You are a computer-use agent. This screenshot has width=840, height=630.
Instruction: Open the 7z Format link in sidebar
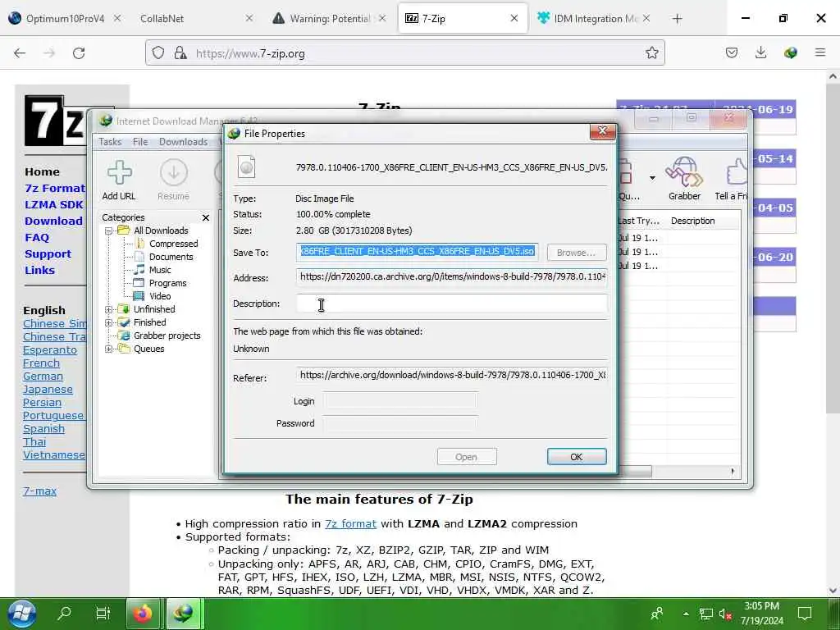click(55, 188)
